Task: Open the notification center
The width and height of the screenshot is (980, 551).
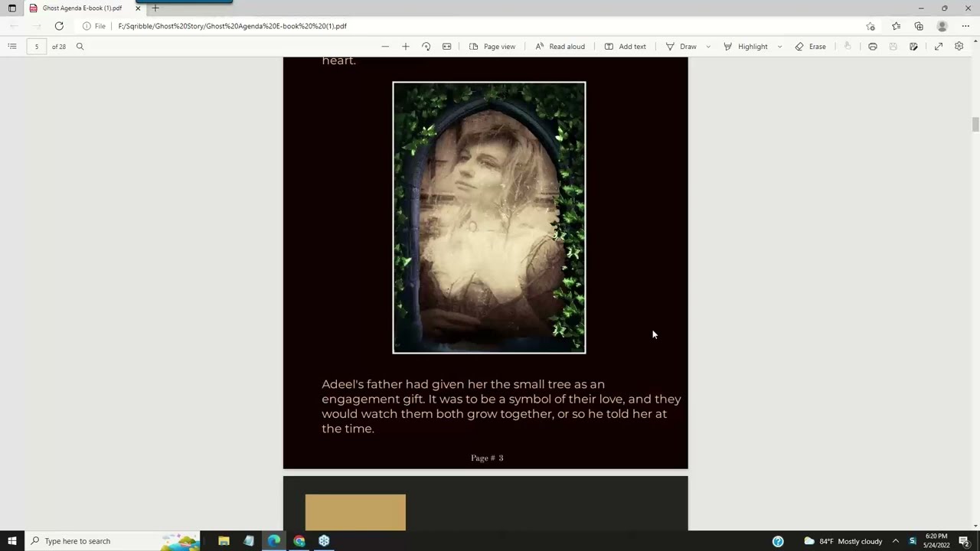Action: click(x=964, y=541)
